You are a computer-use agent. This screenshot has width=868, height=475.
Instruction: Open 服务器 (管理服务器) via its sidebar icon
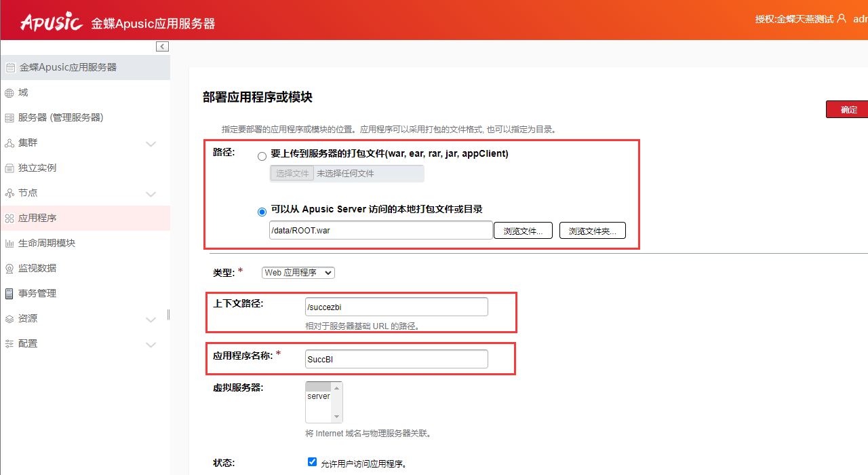tap(9, 117)
